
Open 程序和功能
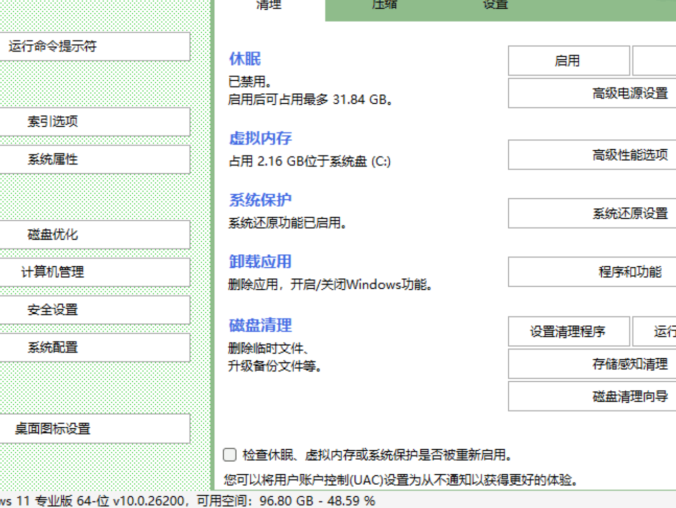coord(592,272)
